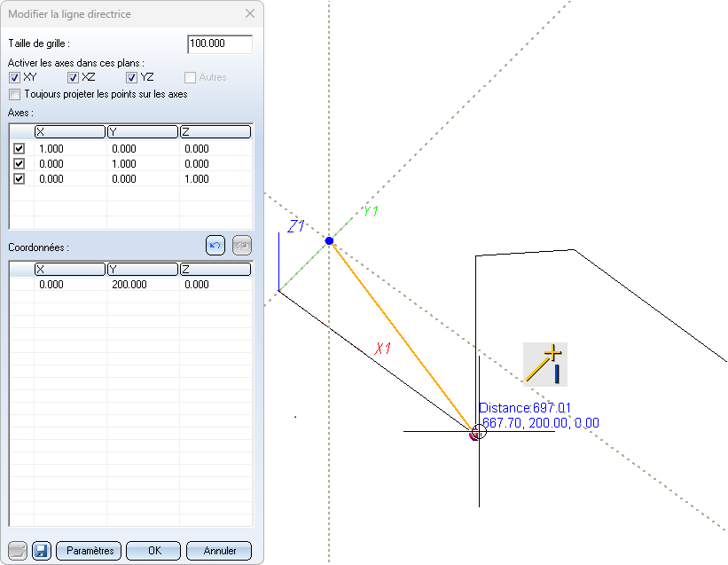Click the blue start point of guideline
The width and height of the screenshot is (728, 565).
click(329, 241)
